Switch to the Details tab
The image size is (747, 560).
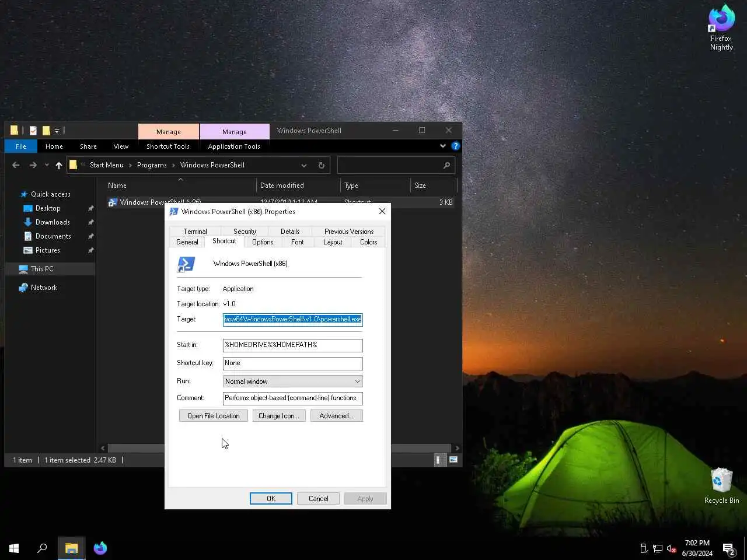[x=290, y=231]
